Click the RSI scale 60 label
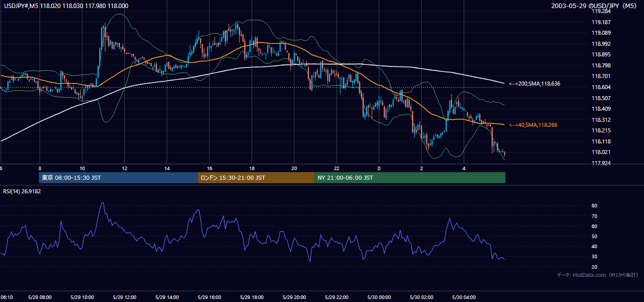 (594, 226)
